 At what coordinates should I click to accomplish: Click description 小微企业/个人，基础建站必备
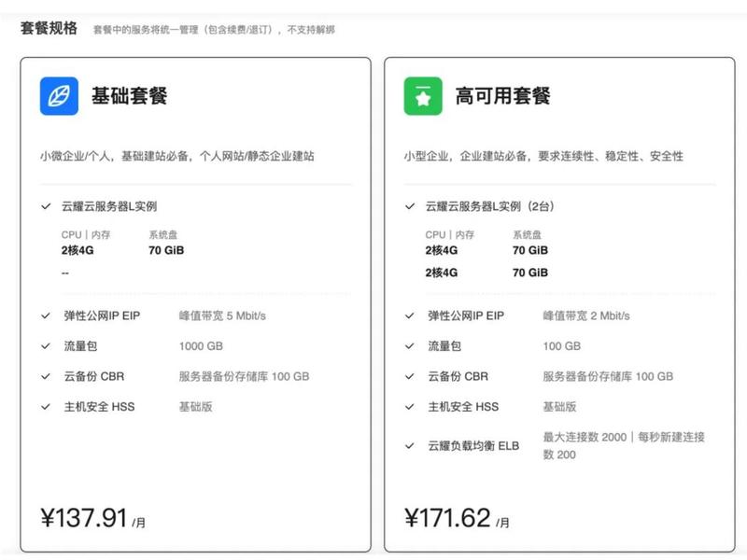pyautogui.click(x=177, y=156)
